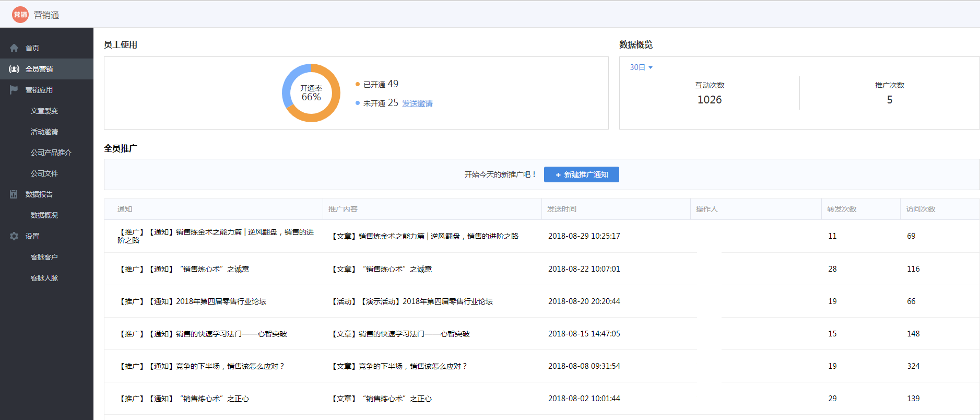
Task: Open 公司文件 in the sidebar
Action: point(44,173)
